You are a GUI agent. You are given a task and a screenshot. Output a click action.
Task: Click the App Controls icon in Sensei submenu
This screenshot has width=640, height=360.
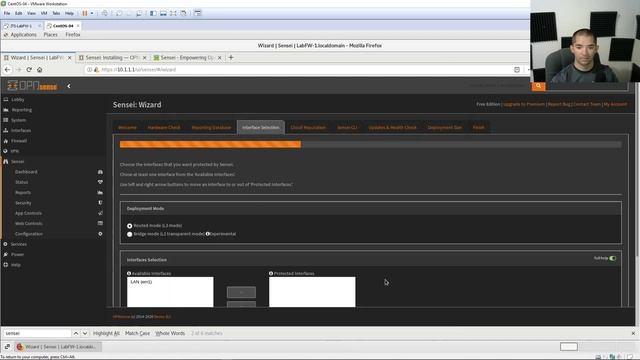[100, 213]
